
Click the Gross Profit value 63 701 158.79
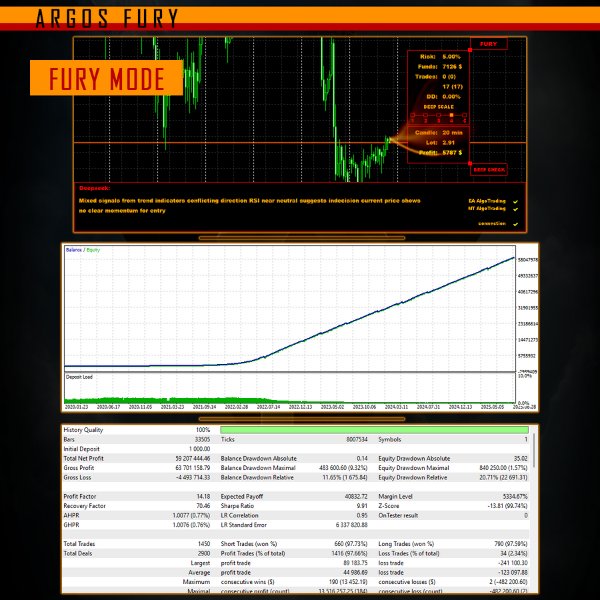[x=193, y=468]
